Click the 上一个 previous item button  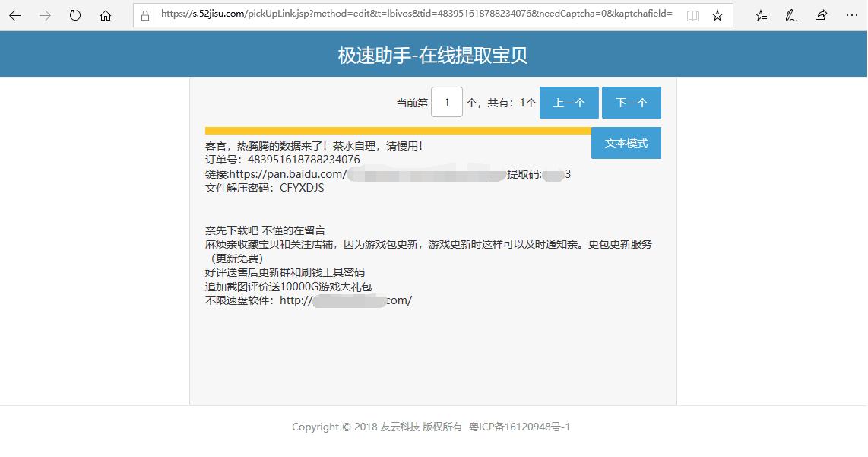pyautogui.click(x=569, y=102)
